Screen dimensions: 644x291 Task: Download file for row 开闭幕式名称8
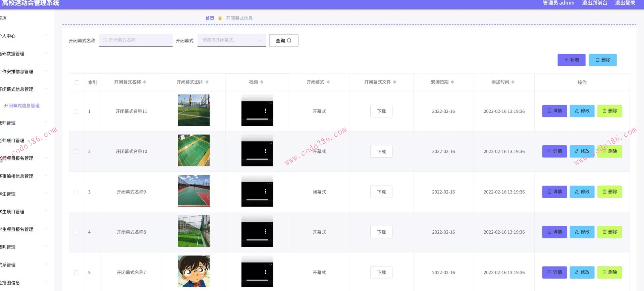(x=381, y=232)
